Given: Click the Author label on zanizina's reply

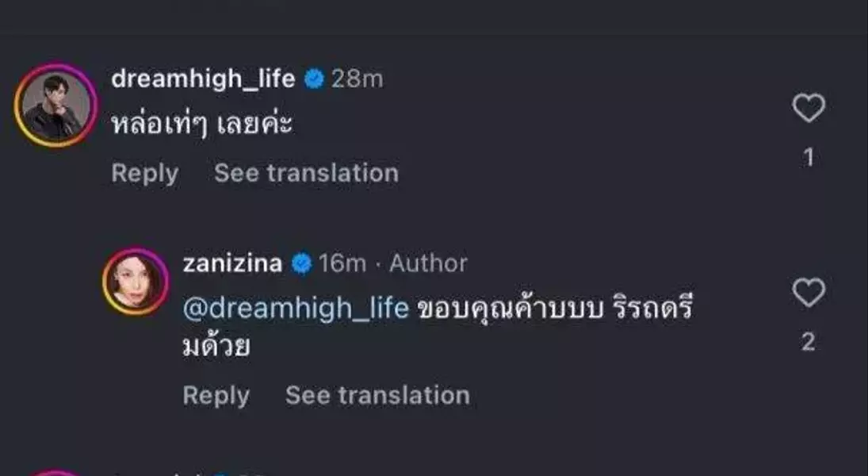Looking at the screenshot, I should coord(428,263).
